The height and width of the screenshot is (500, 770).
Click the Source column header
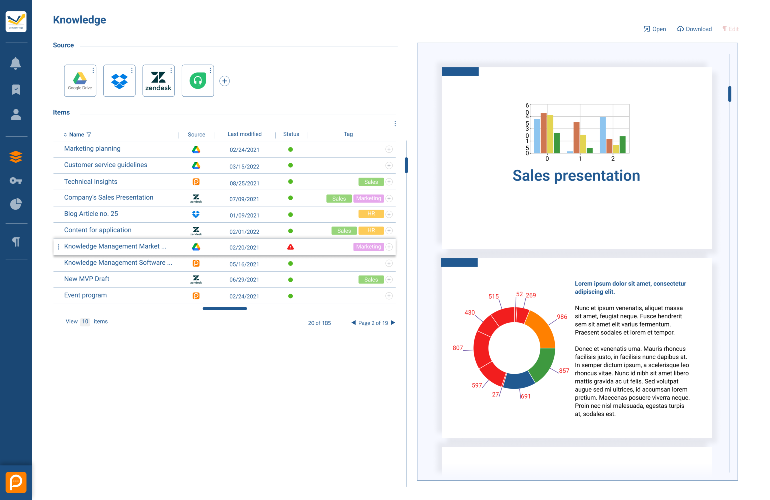(x=196, y=134)
